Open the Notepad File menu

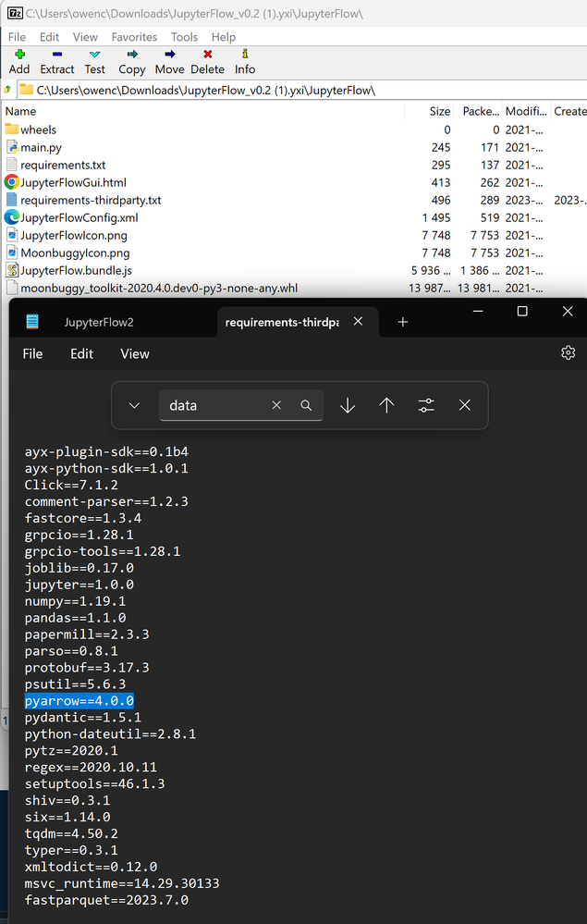[32, 353]
